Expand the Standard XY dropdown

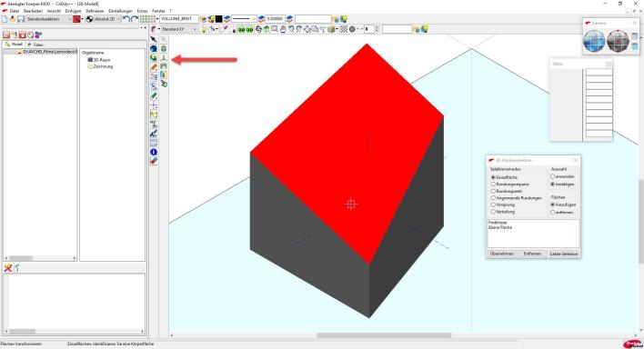(x=178, y=29)
